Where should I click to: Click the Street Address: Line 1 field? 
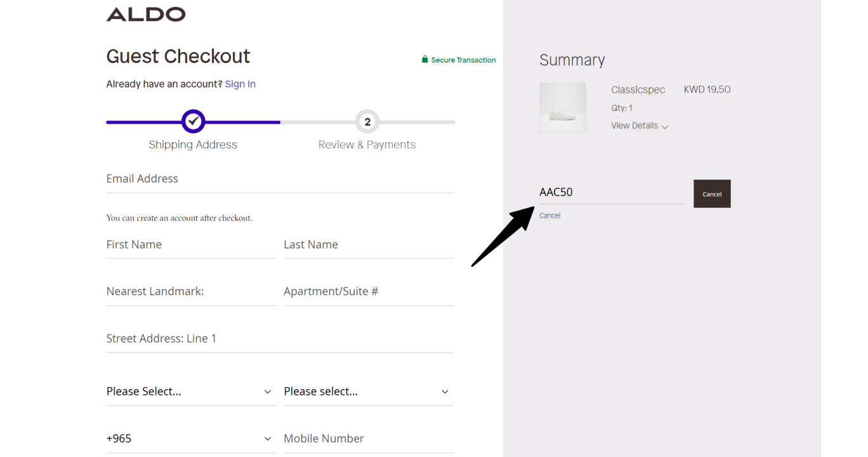[280, 339]
